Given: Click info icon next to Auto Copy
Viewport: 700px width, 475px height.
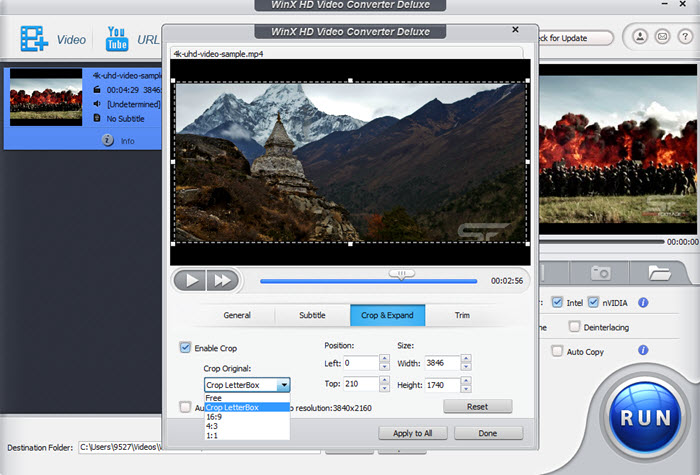Looking at the screenshot, I should pos(643,350).
